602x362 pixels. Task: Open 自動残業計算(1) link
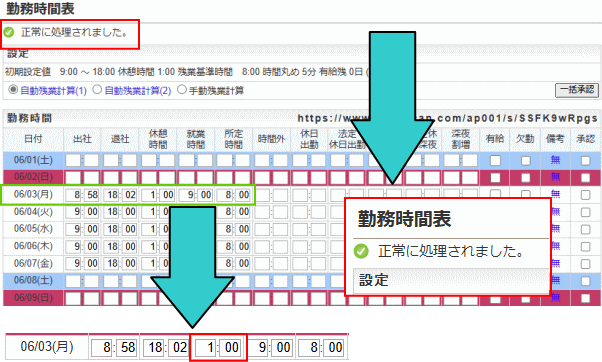click(x=53, y=91)
